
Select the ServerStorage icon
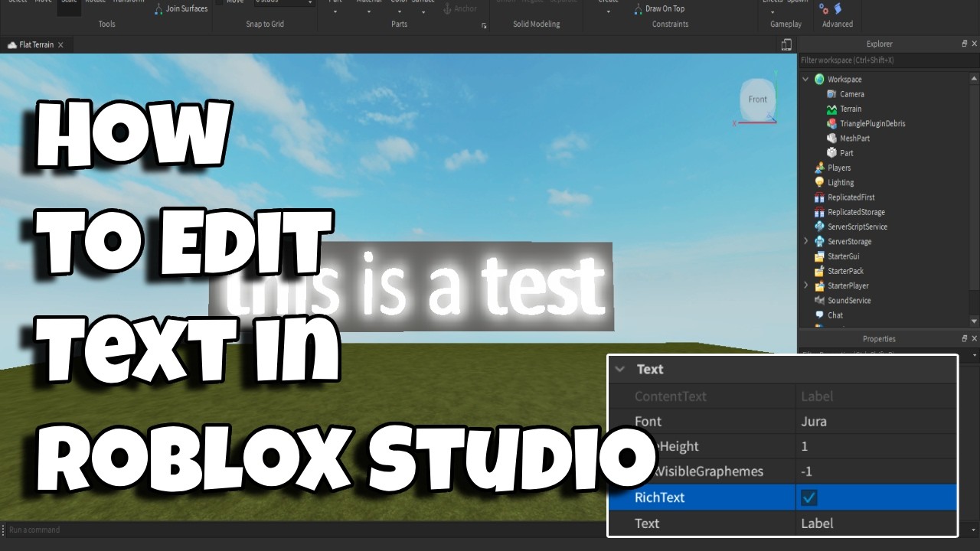coord(819,242)
